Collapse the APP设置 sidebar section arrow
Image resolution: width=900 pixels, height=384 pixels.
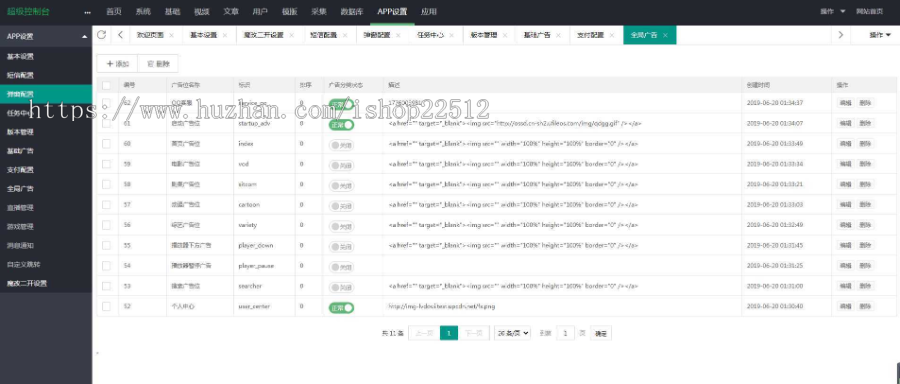[x=85, y=37]
